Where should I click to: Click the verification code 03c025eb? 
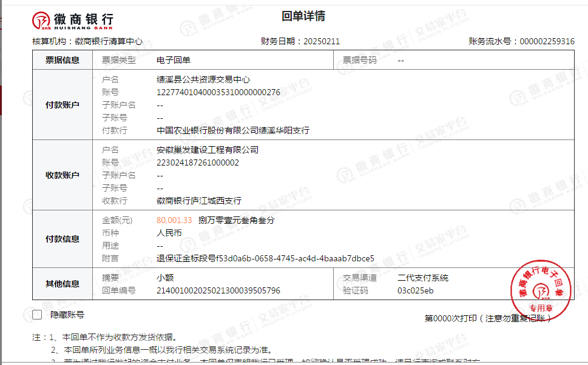[x=415, y=290]
